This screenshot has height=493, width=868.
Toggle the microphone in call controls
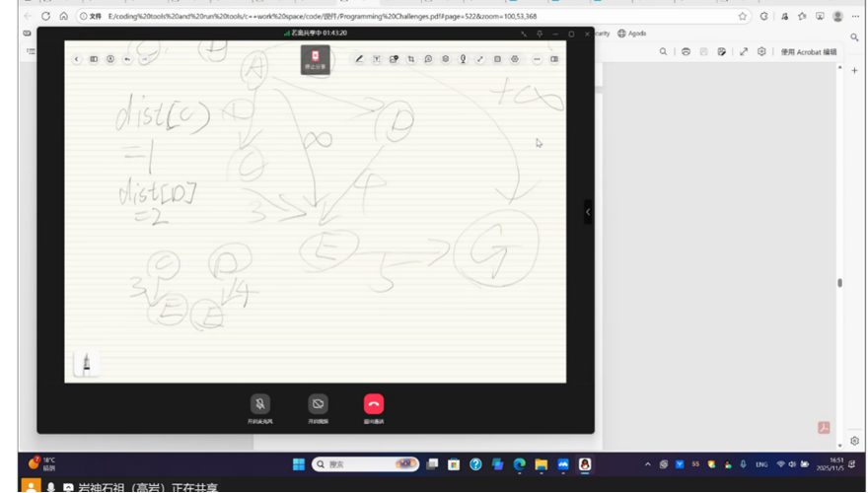tap(260, 404)
